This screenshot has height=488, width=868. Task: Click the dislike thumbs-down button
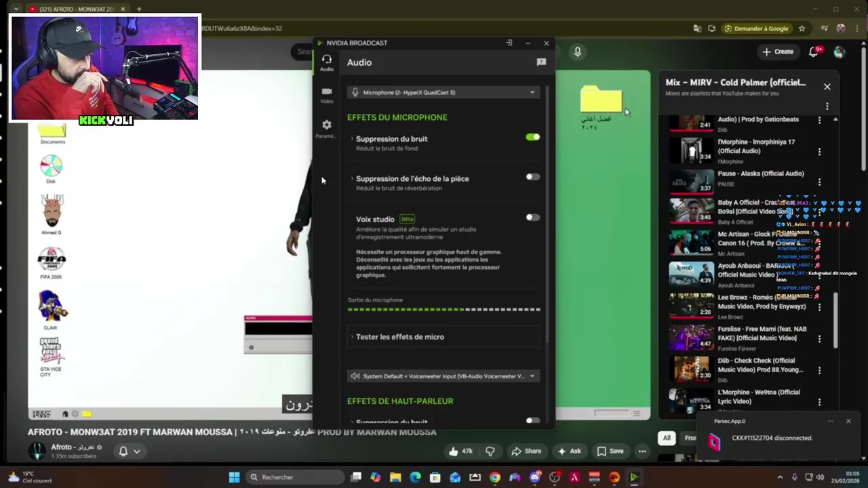[490, 451]
